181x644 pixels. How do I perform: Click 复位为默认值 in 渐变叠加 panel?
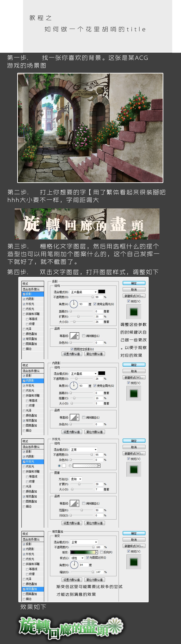(x=95, y=580)
